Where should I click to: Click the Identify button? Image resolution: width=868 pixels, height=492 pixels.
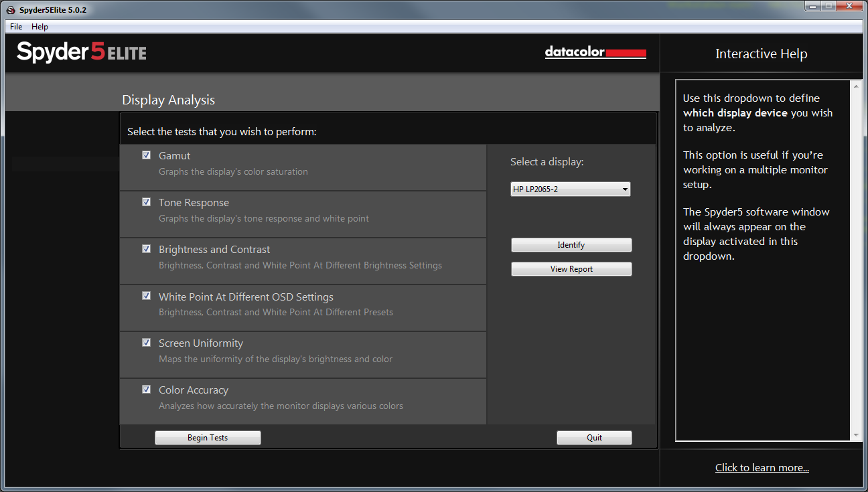click(571, 245)
